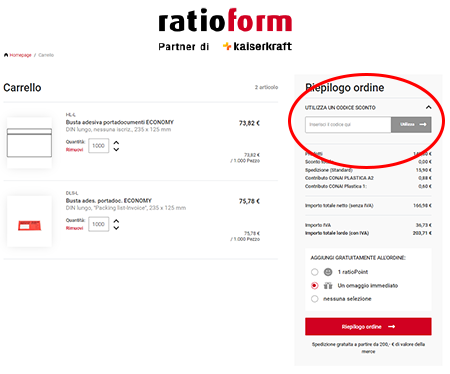The image size is (450, 374).
Task: Click the Riepilogo ordine panel heading
Action: [x=345, y=88]
